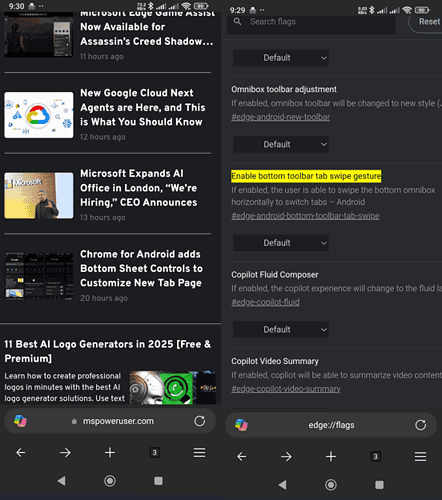
Task: Open new tab in right browser
Action: (x=331, y=456)
